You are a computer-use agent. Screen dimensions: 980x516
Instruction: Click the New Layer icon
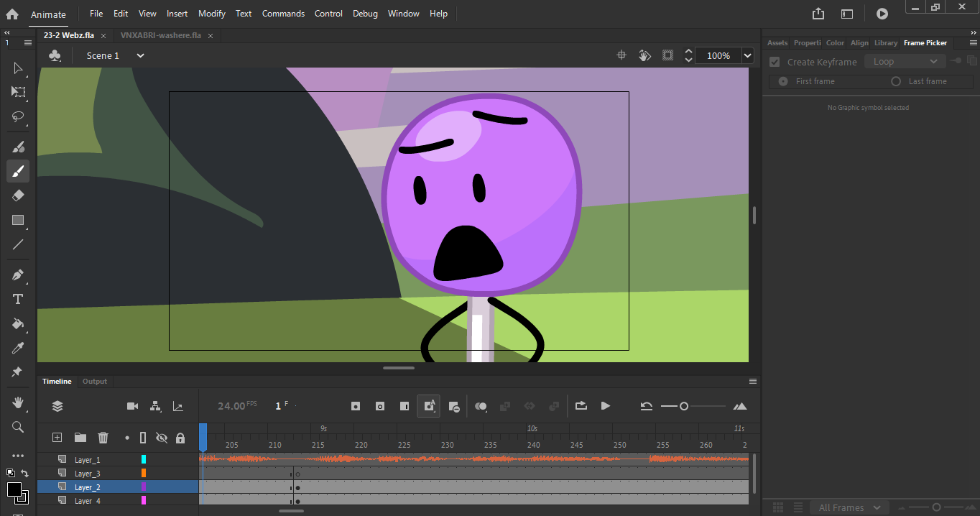point(57,438)
